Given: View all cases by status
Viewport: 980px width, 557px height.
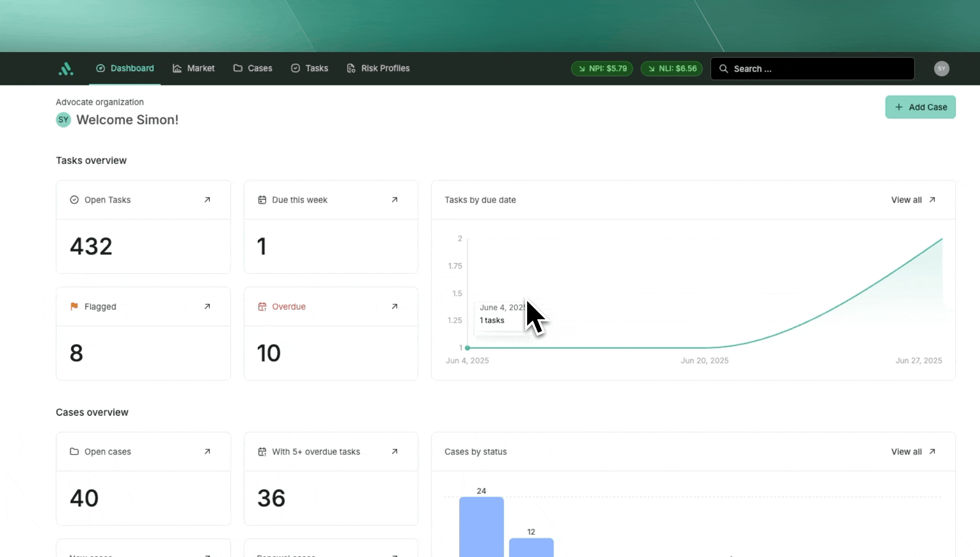Looking at the screenshot, I should point(913,451).
